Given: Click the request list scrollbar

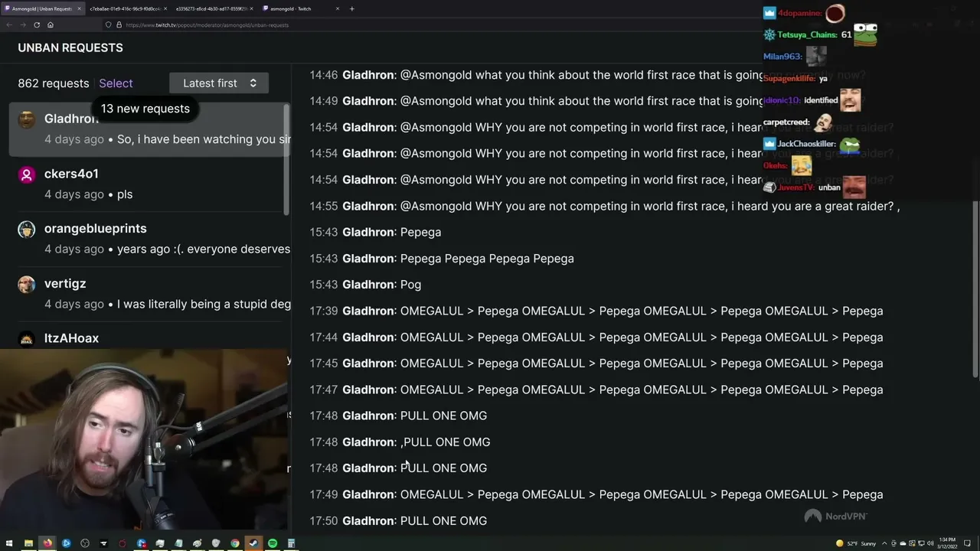Looking at the screenshot, I should pos(286,161).
